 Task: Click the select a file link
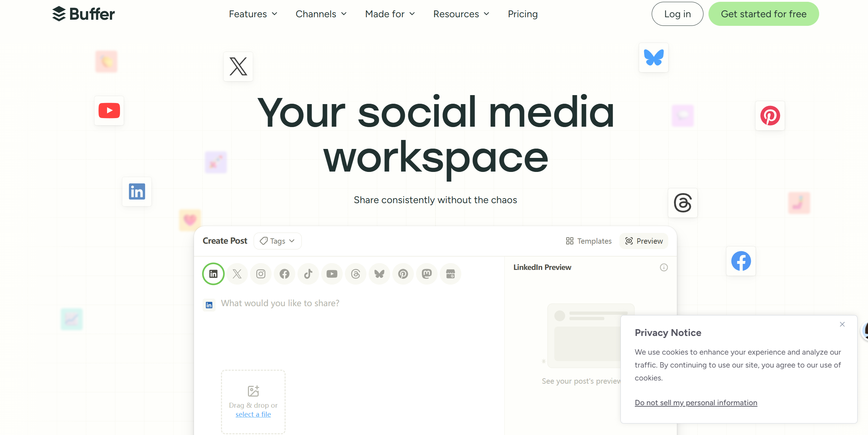click(253, 414)
